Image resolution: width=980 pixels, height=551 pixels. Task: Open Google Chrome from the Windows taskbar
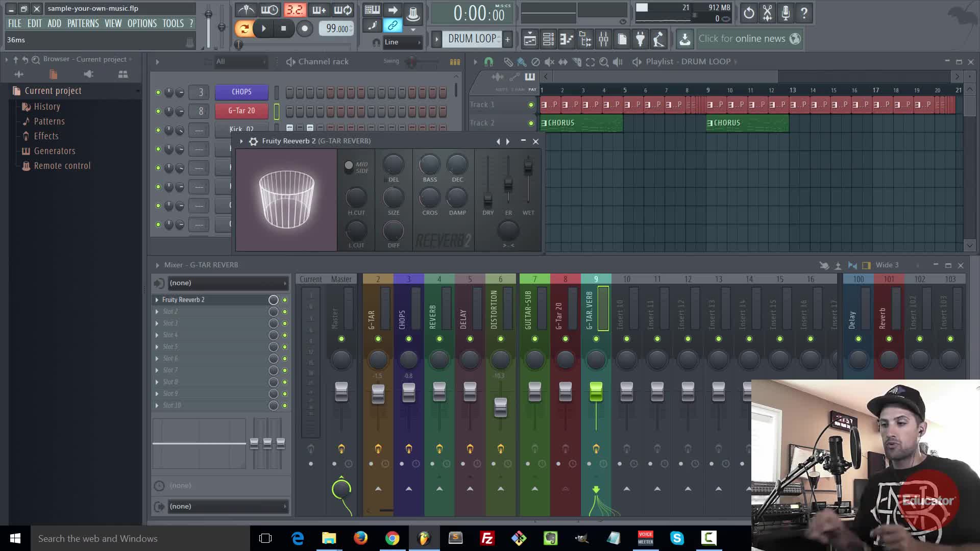click(392, 538)
